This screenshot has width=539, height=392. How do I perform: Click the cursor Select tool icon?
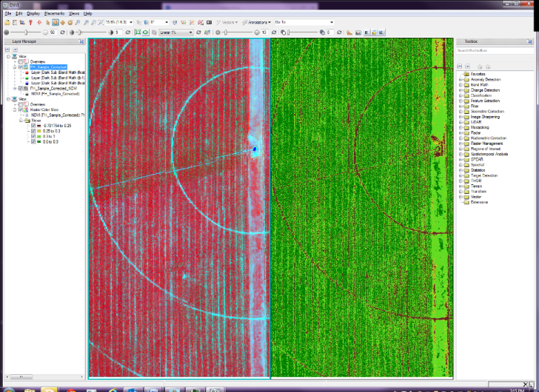pos(48,23)
